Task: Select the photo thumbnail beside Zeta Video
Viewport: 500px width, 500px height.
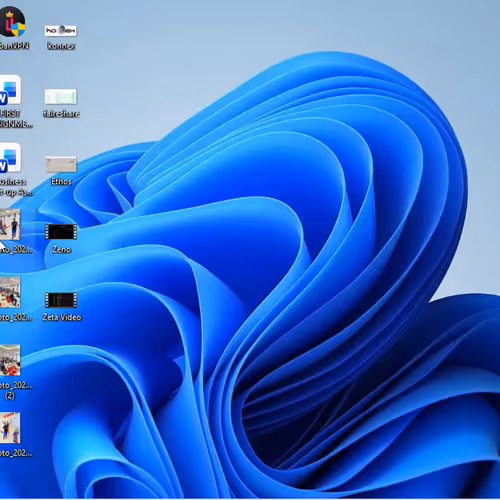Action: [x=10, y=292]
